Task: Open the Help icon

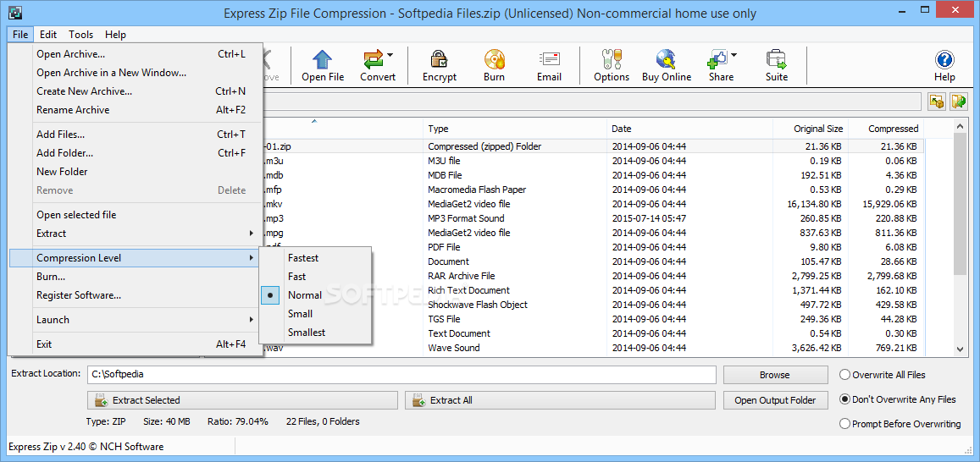Action: (944, 59)
